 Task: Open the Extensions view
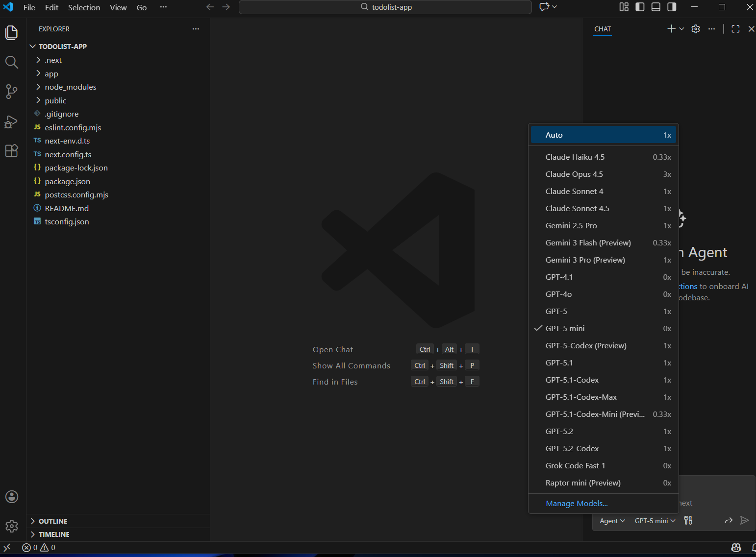coord(11,150)
